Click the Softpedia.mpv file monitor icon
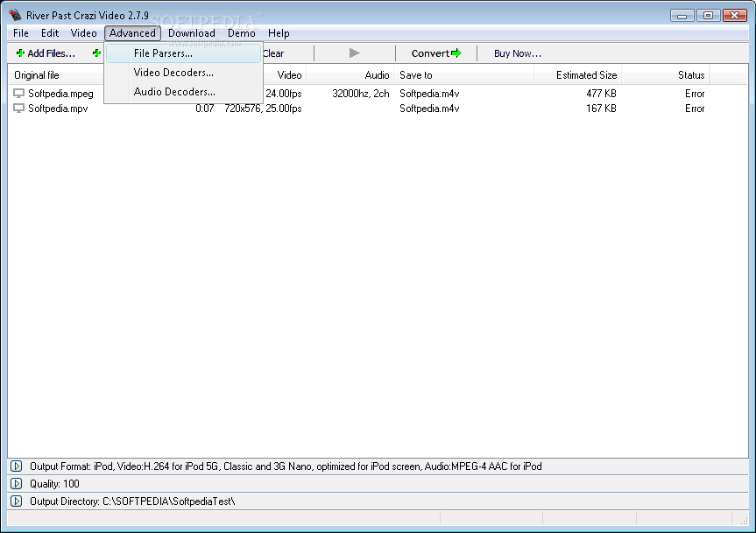Viewport: 756px width, 533px height. coord(18,109)
